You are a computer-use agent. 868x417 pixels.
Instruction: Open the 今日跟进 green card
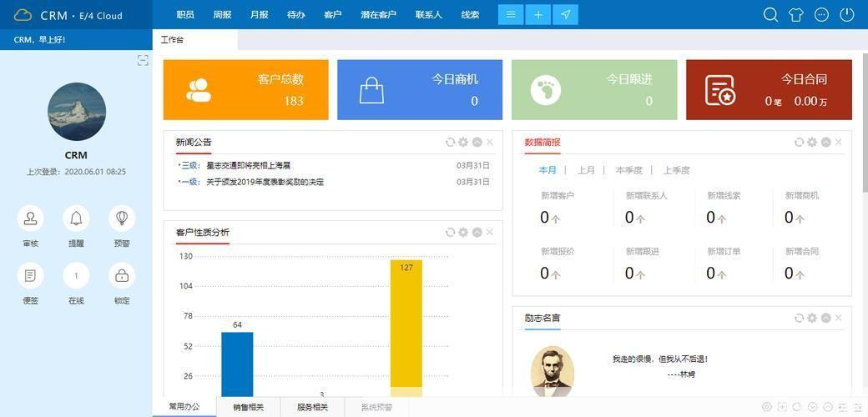(x=594, y=89)
